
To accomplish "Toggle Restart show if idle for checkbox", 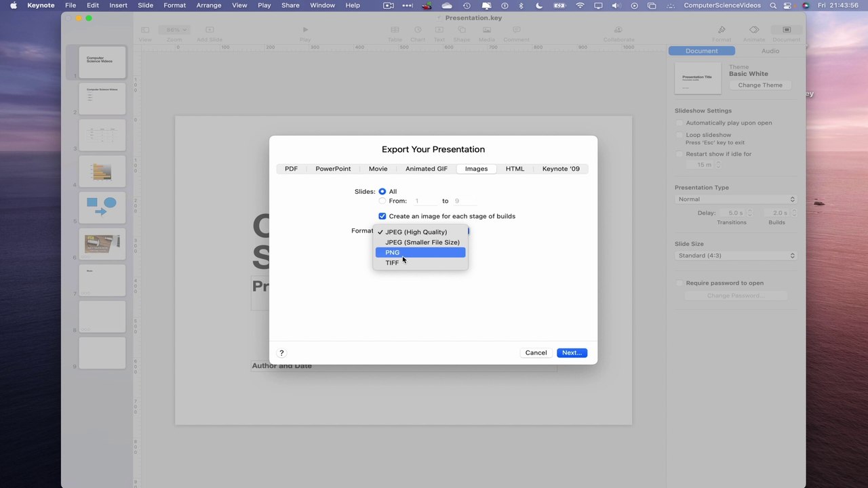I will point(679,154).
